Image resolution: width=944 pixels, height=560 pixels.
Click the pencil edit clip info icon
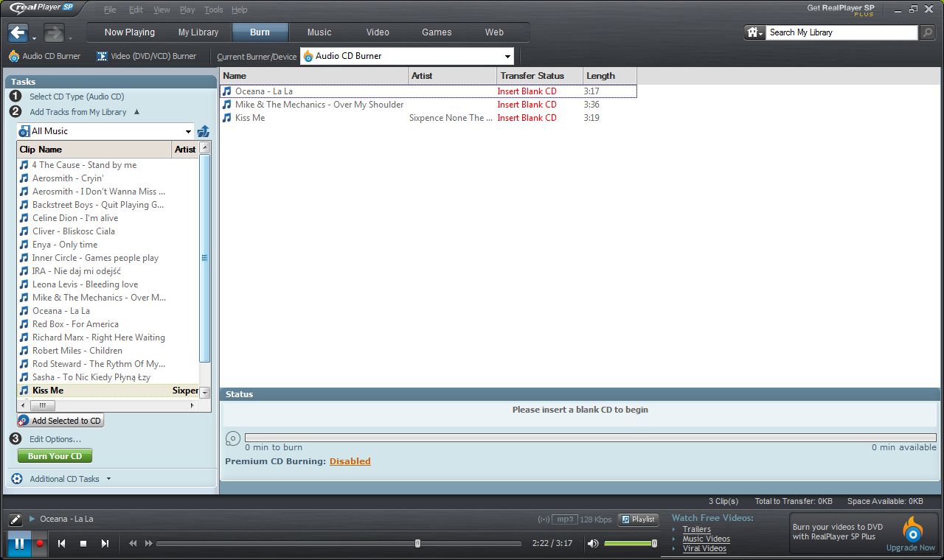pyautogui.click(x=15, y=519)
